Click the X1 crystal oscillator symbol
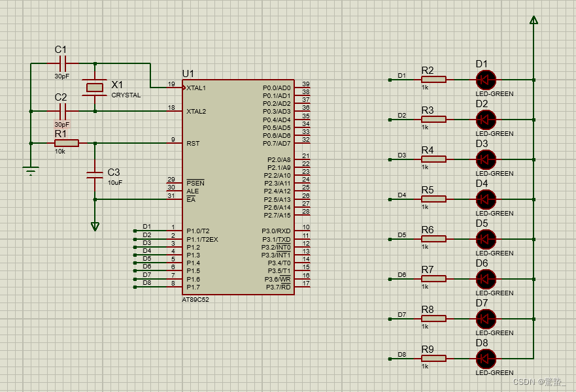This screenshot has height=392, width=576. tap(95, 88)
